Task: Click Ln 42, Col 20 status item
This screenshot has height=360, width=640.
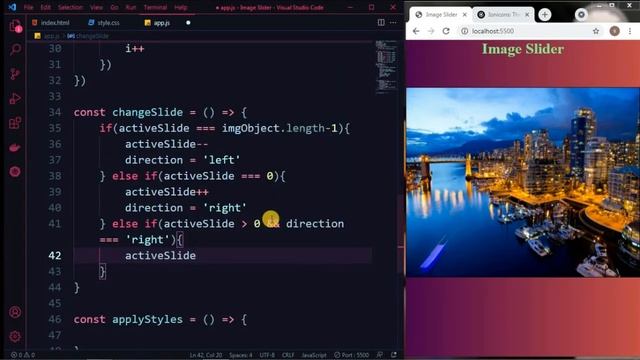Action: point(206,355)
